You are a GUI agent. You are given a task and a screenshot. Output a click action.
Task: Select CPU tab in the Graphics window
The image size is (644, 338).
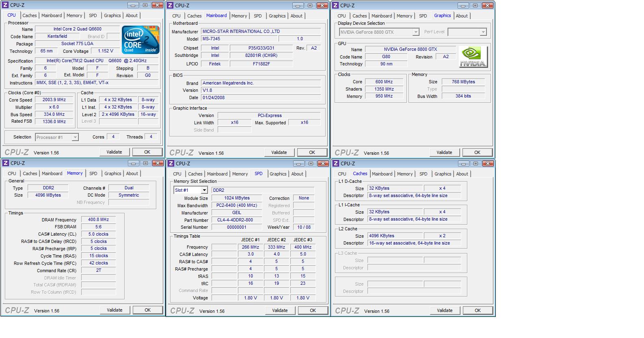tap(342, 16)
